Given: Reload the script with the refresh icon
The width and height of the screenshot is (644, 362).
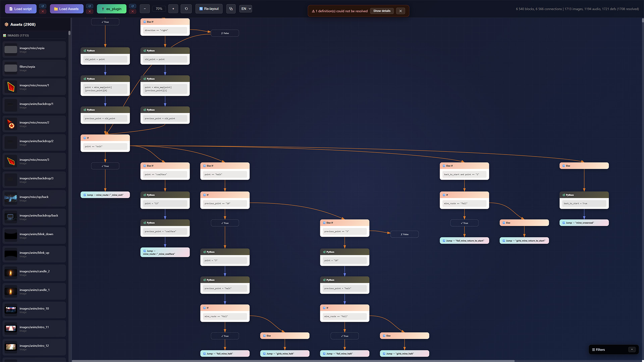Looking at the screenshot, I should click(43, 6).
